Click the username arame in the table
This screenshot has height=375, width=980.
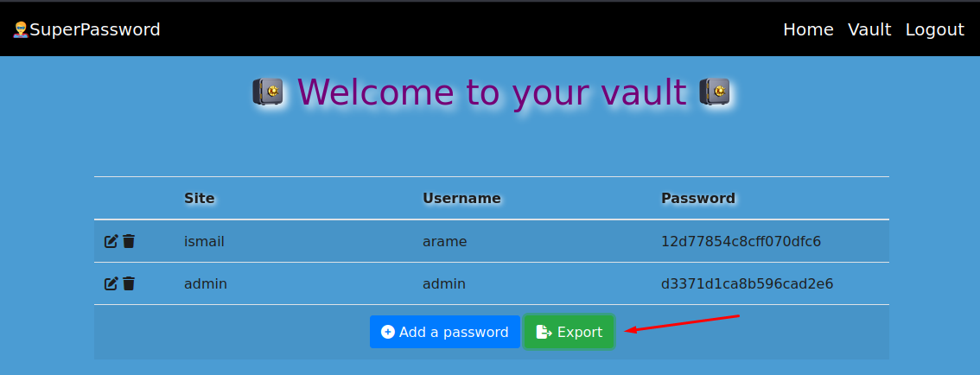click(x=444, y=241)
